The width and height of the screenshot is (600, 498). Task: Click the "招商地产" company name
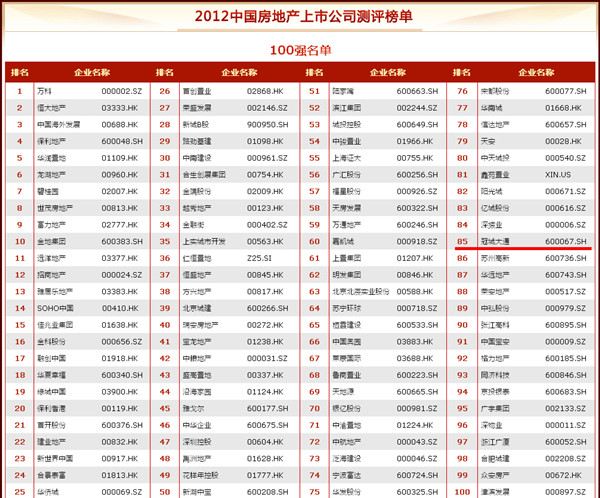point(51,275)
